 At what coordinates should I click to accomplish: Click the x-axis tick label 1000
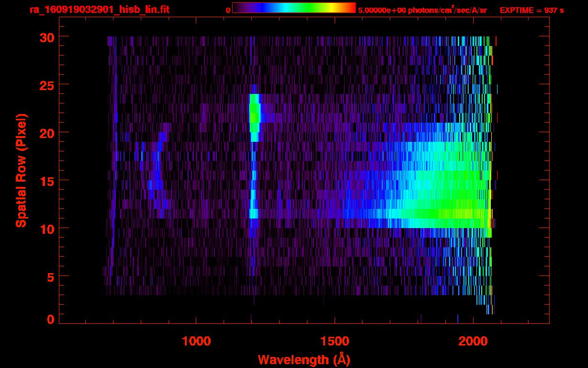click(196, 341)
